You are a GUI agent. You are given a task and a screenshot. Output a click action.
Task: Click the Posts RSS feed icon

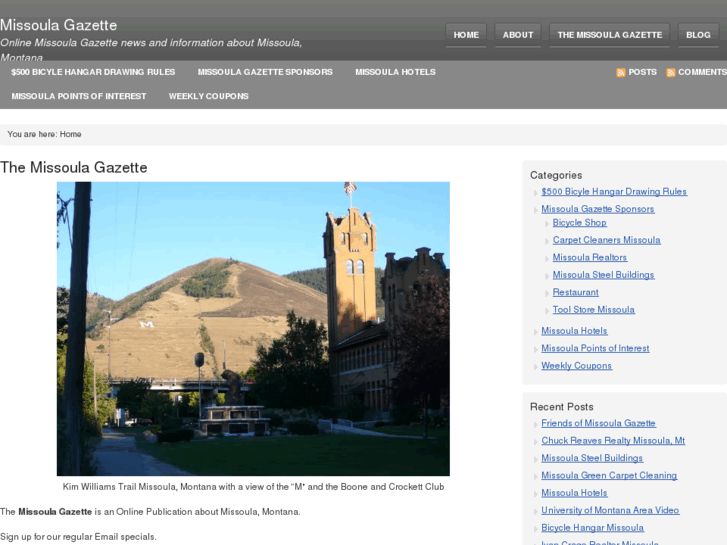coord(620,73)
